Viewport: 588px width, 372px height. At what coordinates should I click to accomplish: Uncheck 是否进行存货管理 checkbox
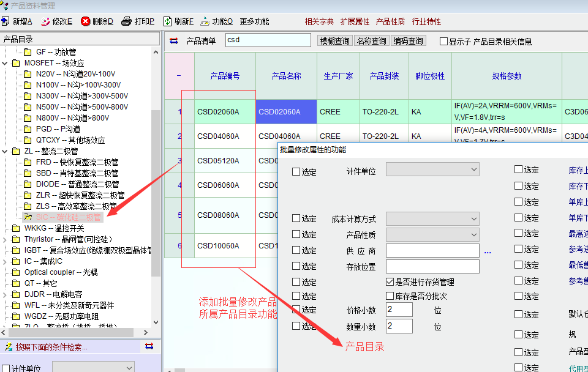click(390, 282)
